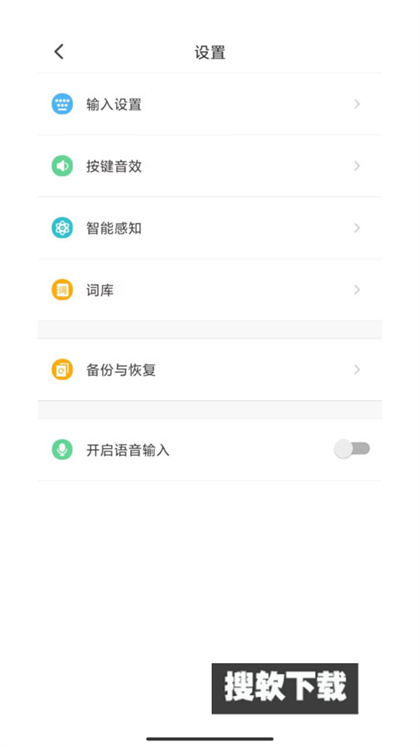Click the 设置 page title
This screenshot has width=420, height=747.
[x=210, y=52]
